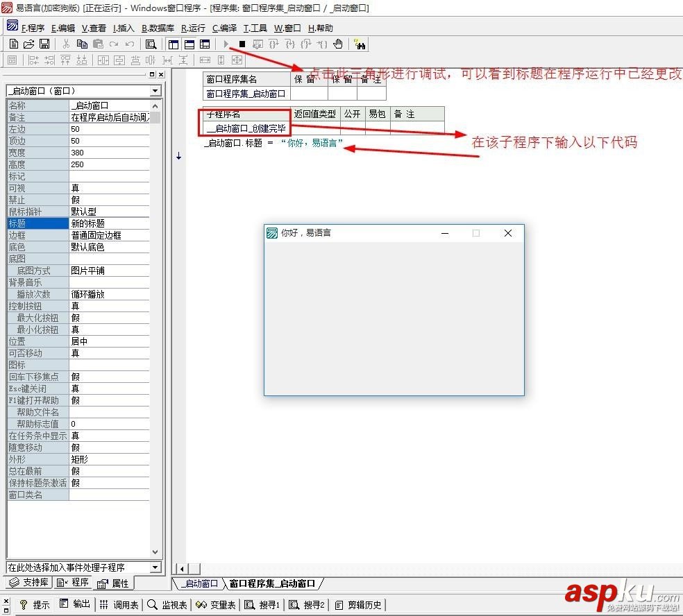The image size is (683, 616).
Task: Close the property panel
Action: click(x=161, y=74)
